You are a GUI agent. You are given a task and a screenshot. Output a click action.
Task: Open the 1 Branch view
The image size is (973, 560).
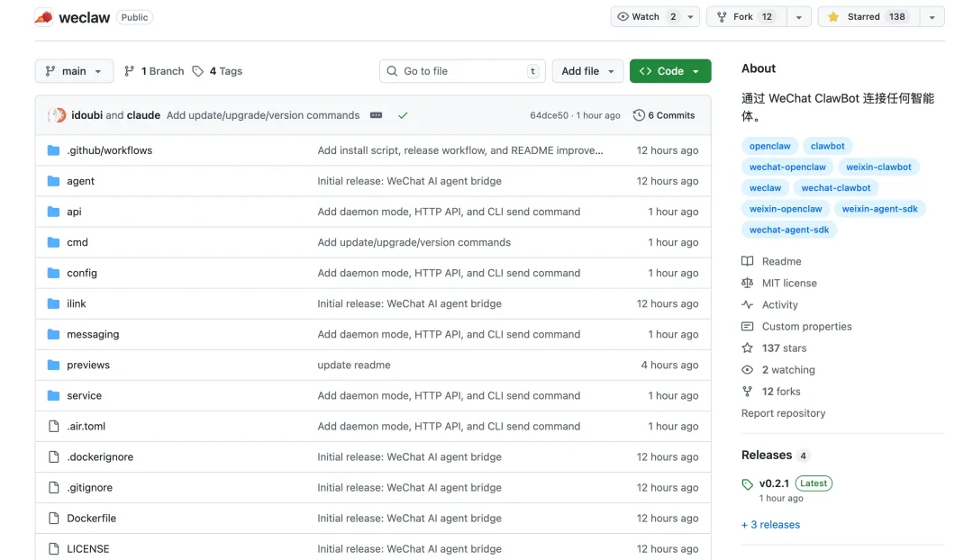[x=154, y=71]
